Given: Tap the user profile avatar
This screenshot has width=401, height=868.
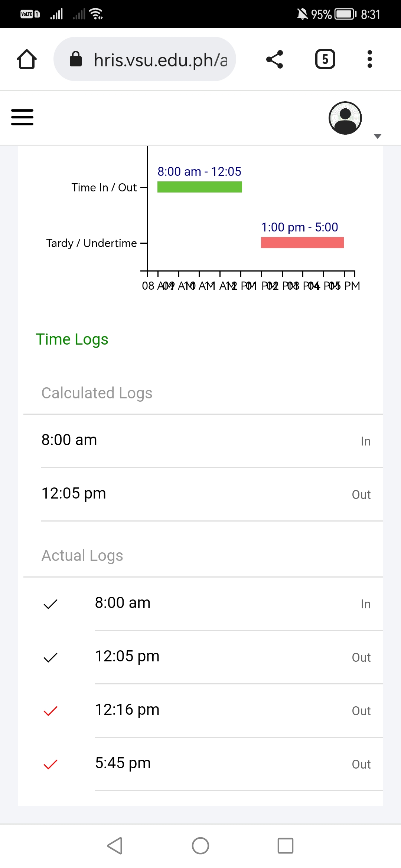Looking at the screenshot, I should click(345, 118).
